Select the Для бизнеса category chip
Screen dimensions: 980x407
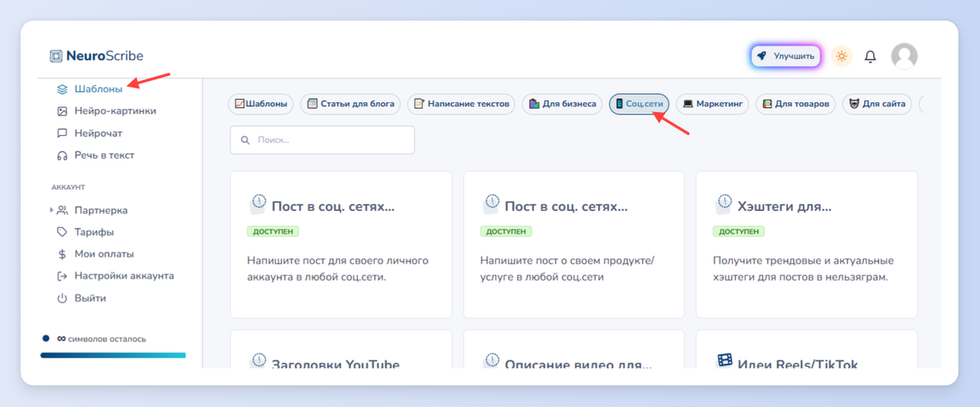(x=563, y=104)
